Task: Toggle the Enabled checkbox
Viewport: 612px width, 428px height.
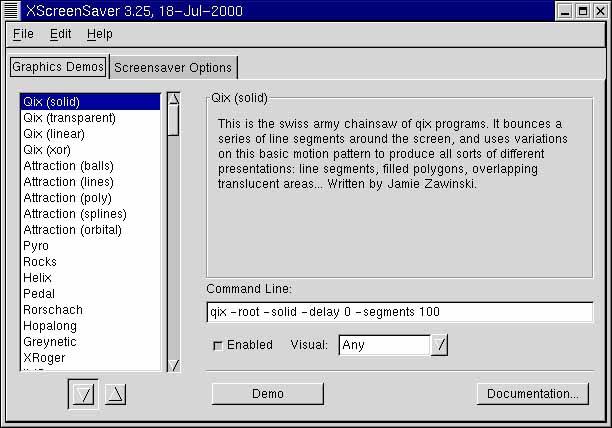Action: (x=218, y=345)
